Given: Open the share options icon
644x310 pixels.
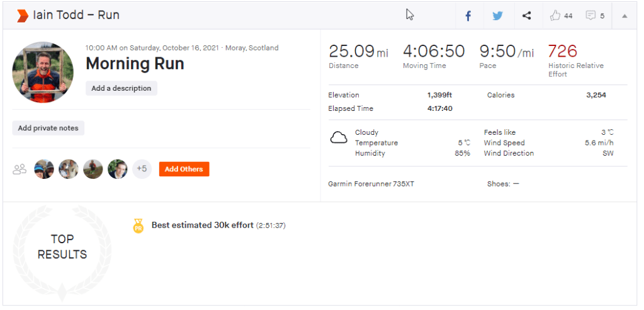Looking at the screenshot, I should (527, 16).
